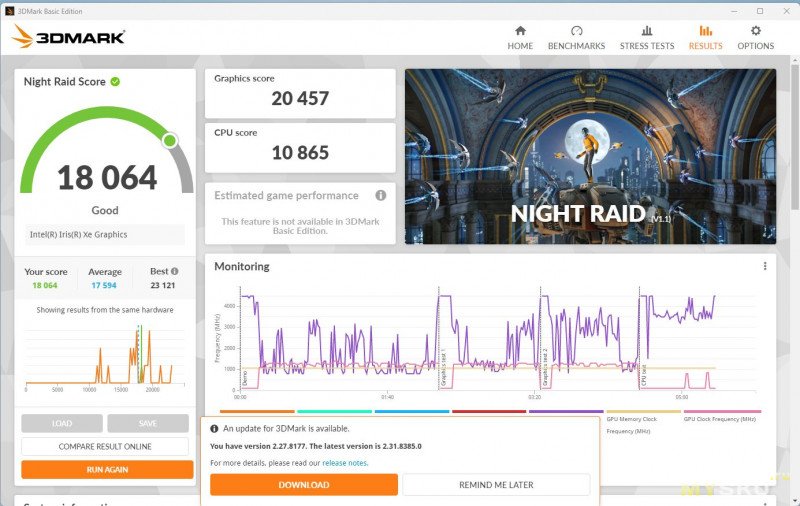Click the 3DMark title bar app icon

click(9, 11)
